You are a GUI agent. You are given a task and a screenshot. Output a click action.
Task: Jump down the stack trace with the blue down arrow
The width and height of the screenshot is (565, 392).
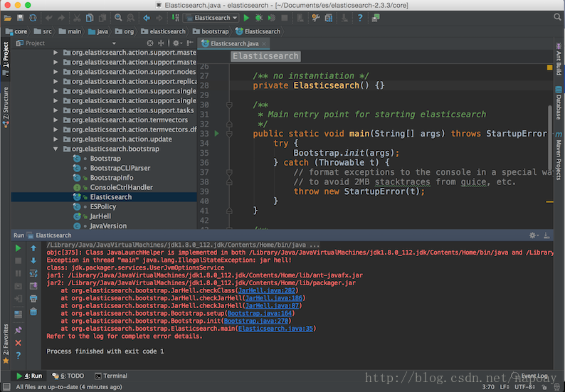(x=33, y=260)
